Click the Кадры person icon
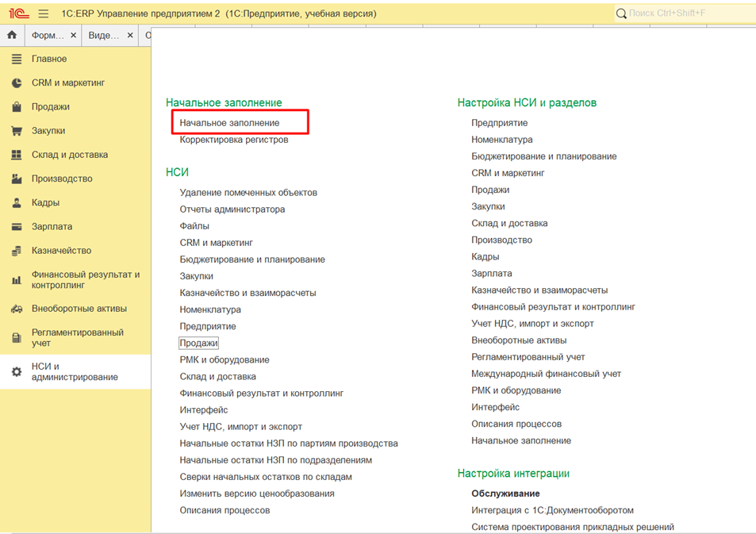Viewport: 756px width, 534px height. 17,202
